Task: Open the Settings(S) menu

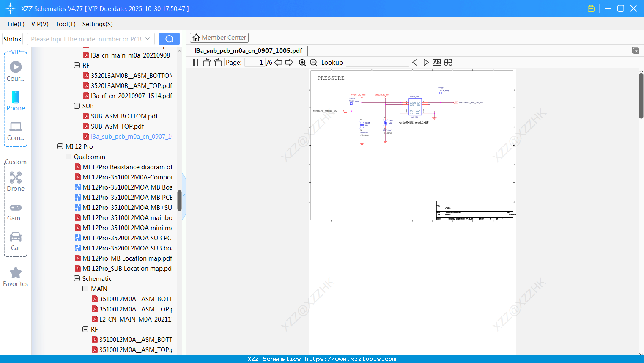Action: coord(97,24)
